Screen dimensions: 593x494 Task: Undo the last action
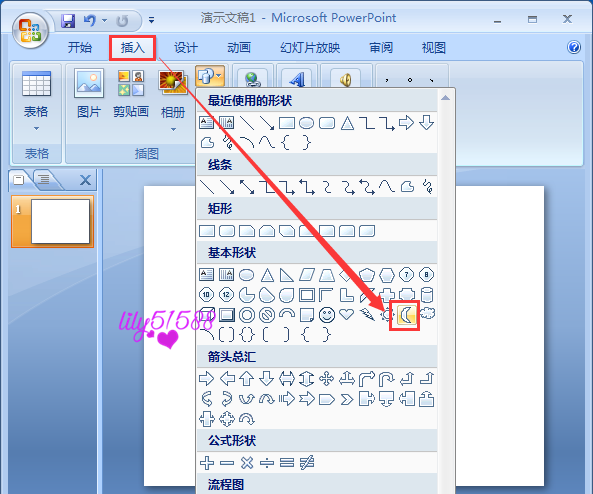click(x=90, y=20)
